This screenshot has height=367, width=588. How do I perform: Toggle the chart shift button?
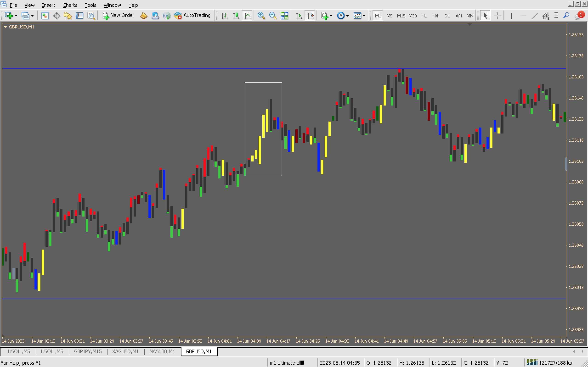(311, 16)
